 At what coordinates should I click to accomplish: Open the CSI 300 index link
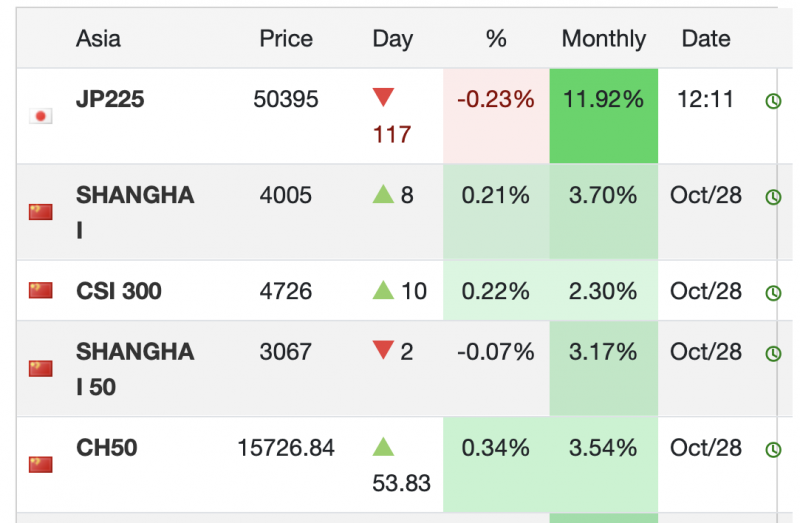(119, 291)
